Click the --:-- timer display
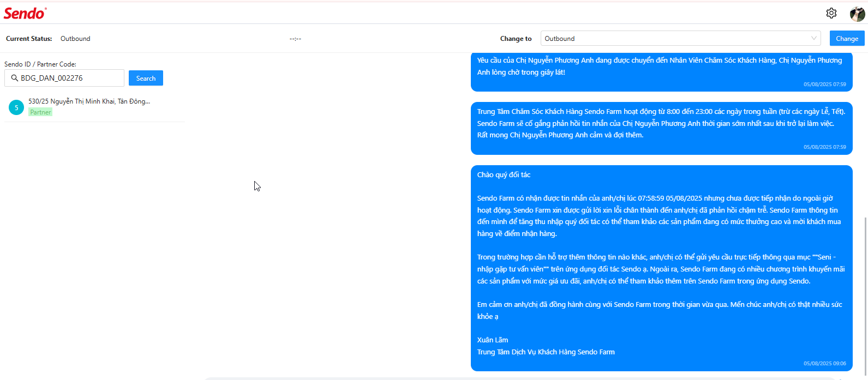This screenshot has height=380, width=868. 295,39
